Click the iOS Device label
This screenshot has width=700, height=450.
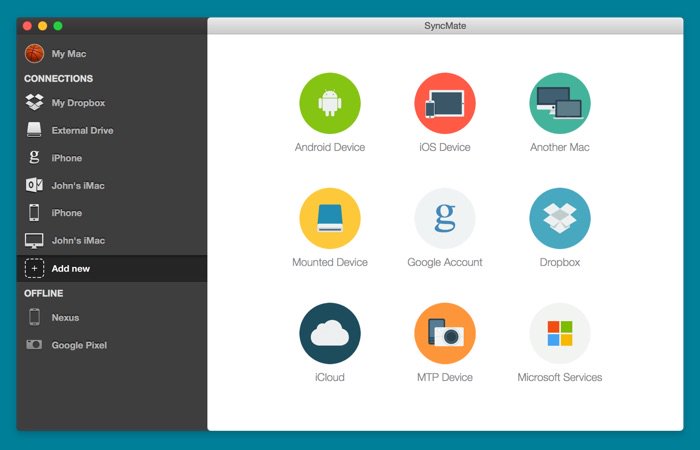click(x=445, y=147)
